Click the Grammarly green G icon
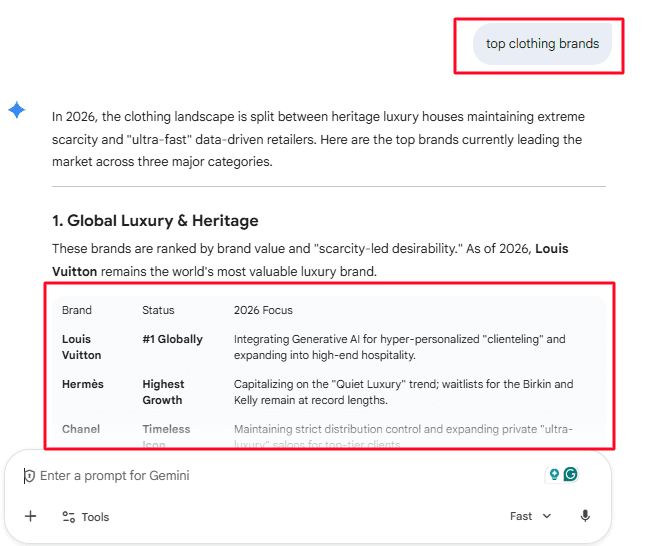The image size is (660, 546). tap(571, 474)
